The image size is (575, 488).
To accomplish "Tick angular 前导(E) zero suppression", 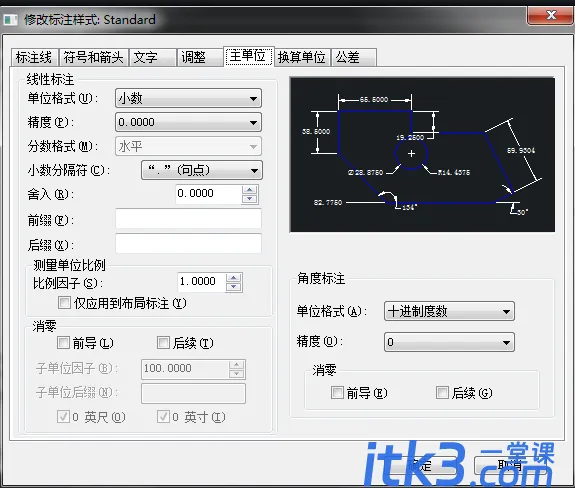I will pyautogui.click(x=337, y=392).
